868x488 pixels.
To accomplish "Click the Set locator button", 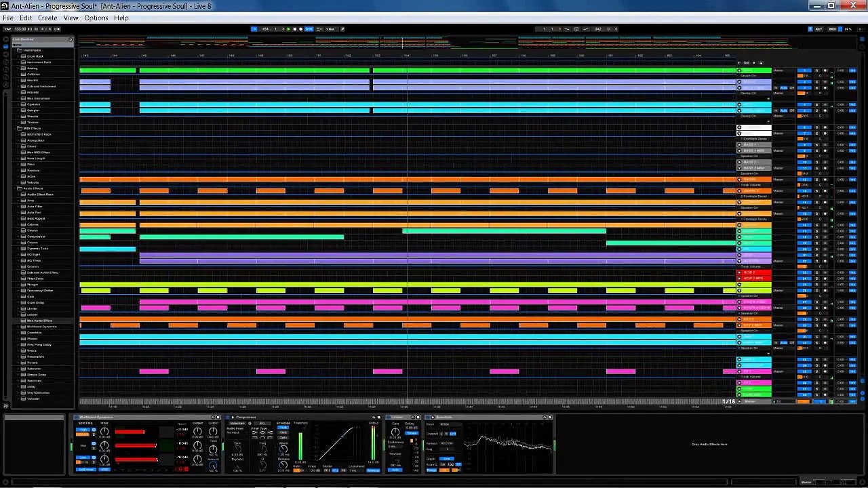I will click(x=746, y=63).
